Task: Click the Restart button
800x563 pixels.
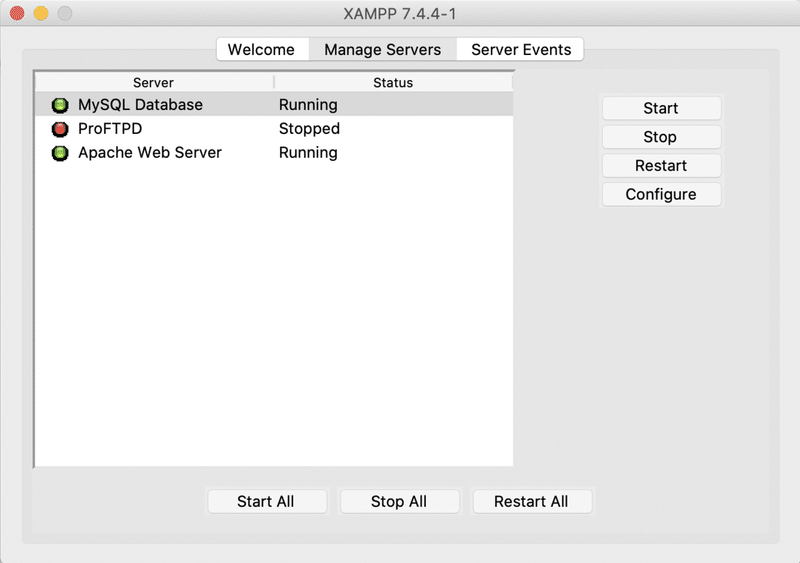Action: (x=661, y=165)
